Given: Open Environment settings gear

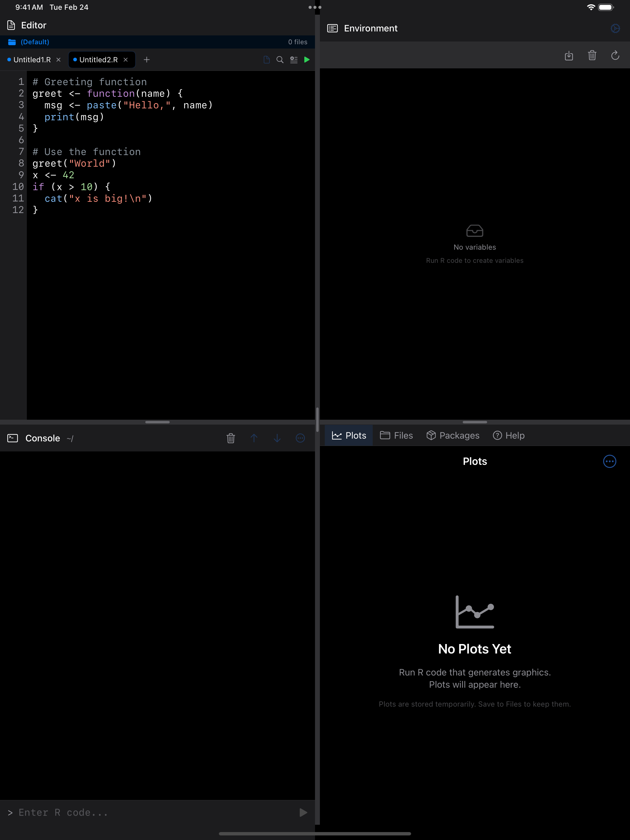Looking at the screenshot, I should 615,28.
